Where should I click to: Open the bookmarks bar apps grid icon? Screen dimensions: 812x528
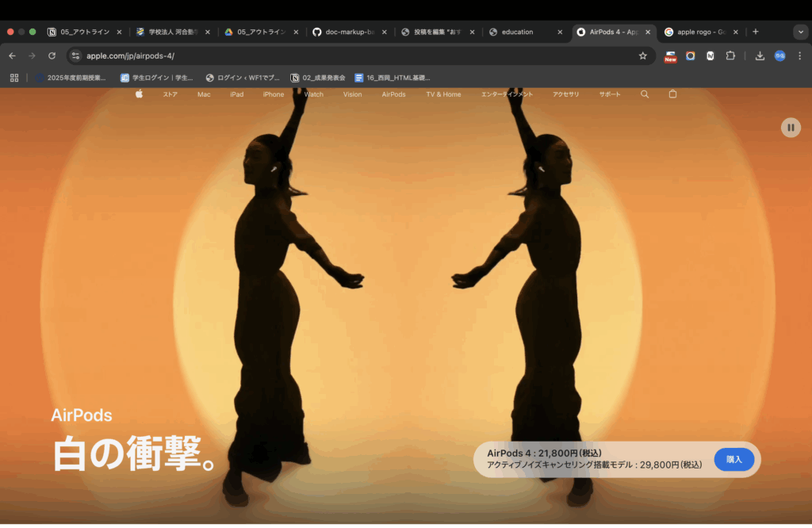[x=13, y=78]
